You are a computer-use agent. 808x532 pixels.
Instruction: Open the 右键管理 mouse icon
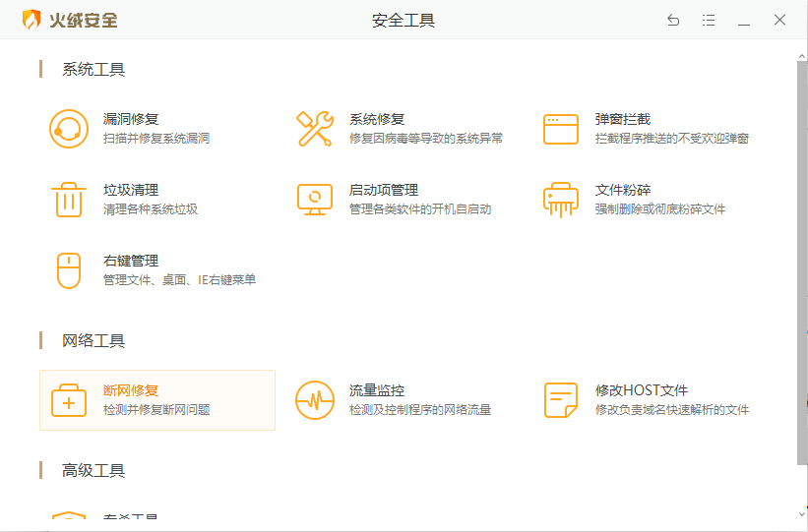pyautogui.click(x=69, y=270)
